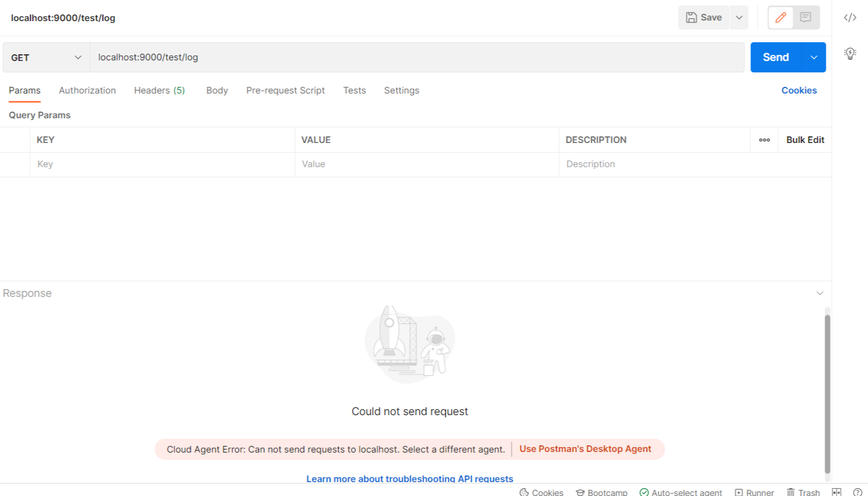Open Bootcamp in the status bar

pyautogui.click(x=601, y=492)
